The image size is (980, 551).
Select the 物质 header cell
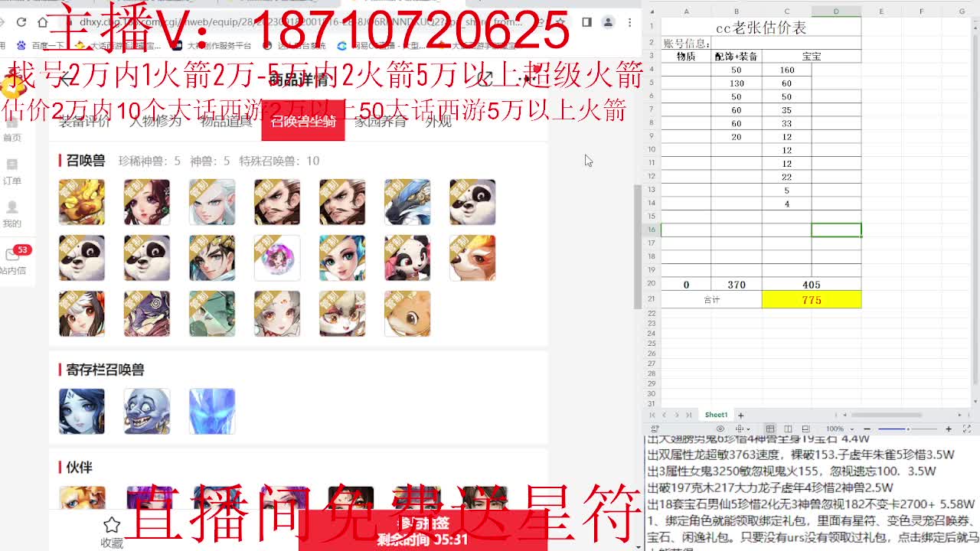686,57
